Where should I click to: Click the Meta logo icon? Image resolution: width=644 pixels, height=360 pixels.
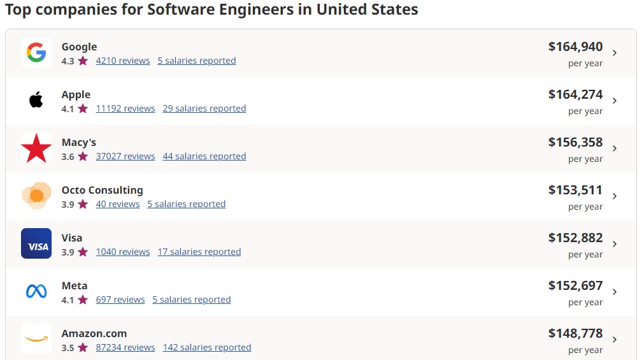[36, 291]
